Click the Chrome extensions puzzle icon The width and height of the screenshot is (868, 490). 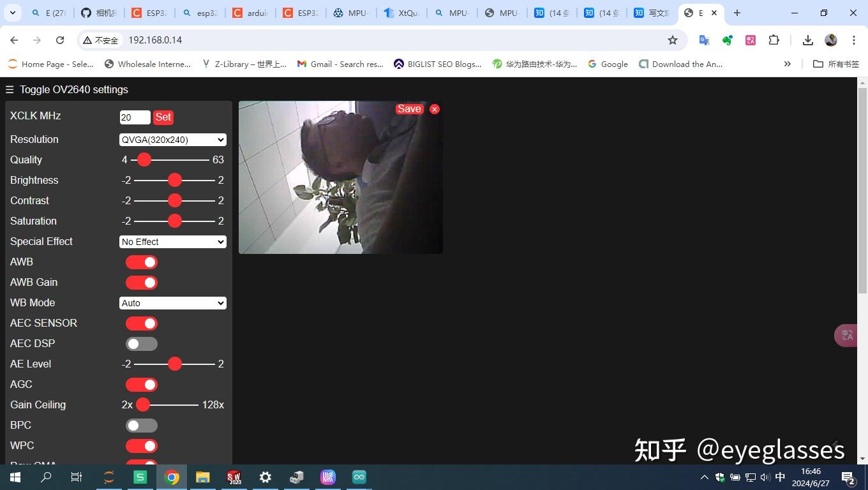pos(773,40)
